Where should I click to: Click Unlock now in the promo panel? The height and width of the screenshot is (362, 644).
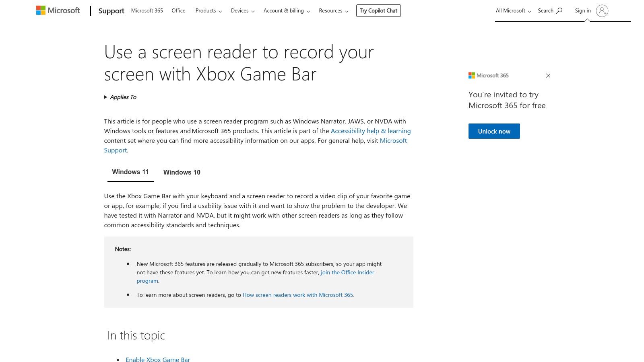(494, 131)
